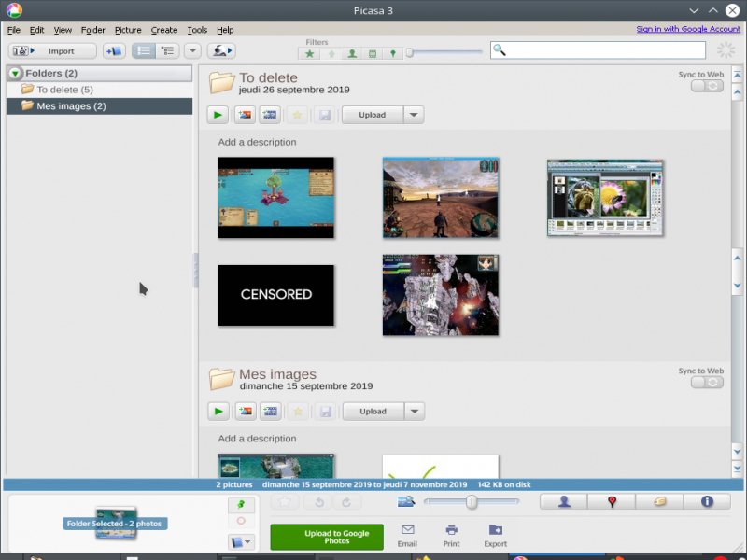Click Upload to Google Photos button
This screenshot has width=747, height=560.
click(x=327, y=537)
